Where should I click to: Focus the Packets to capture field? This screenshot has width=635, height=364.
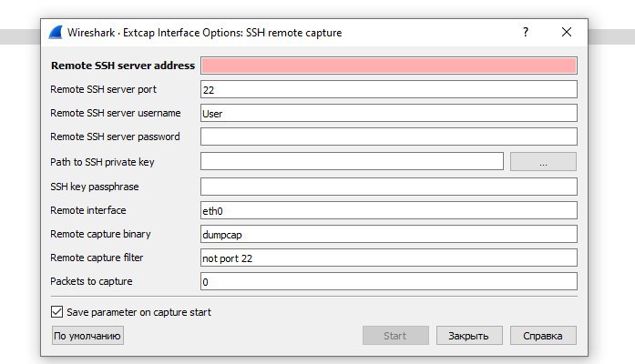[389, 281]
